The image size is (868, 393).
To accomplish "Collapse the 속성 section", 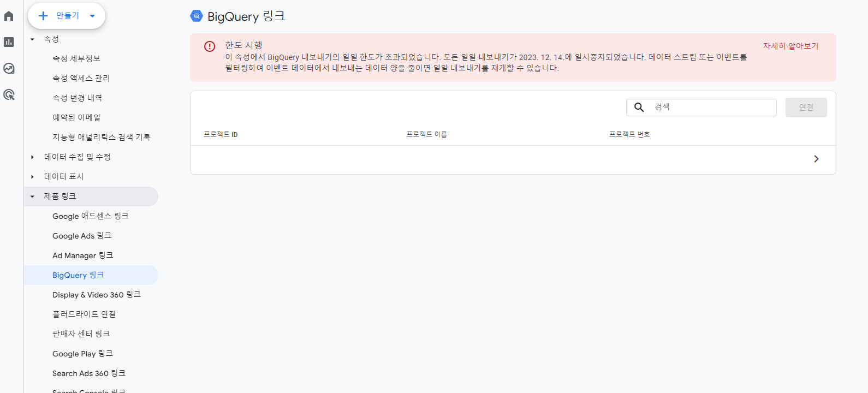I will pyautogui.click(x=32, y=39).
